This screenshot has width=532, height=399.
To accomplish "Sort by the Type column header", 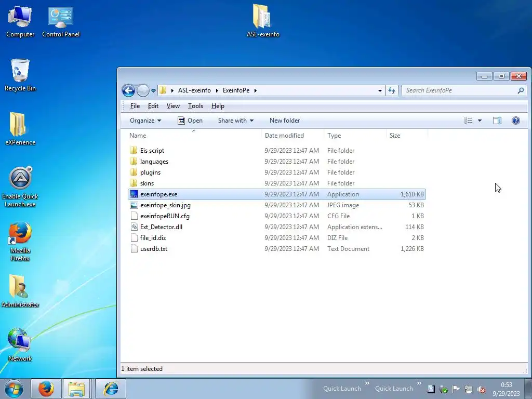I will tap(355, 136).
